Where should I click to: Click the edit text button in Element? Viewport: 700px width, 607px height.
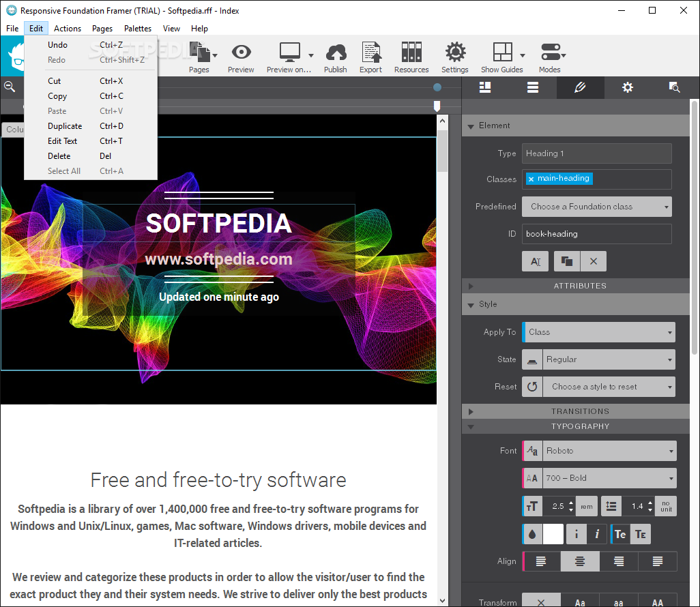pyautogui.click(x=536, y=261)
